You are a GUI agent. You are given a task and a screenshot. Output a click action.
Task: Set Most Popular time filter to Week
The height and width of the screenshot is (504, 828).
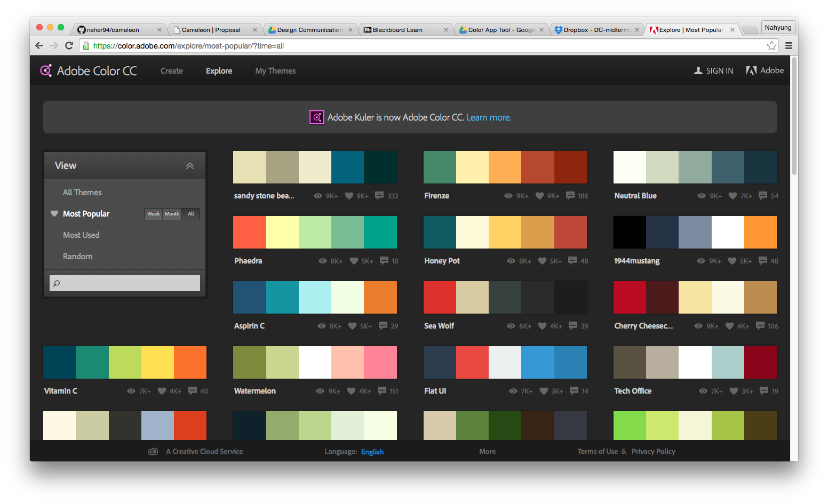(154, 214)
